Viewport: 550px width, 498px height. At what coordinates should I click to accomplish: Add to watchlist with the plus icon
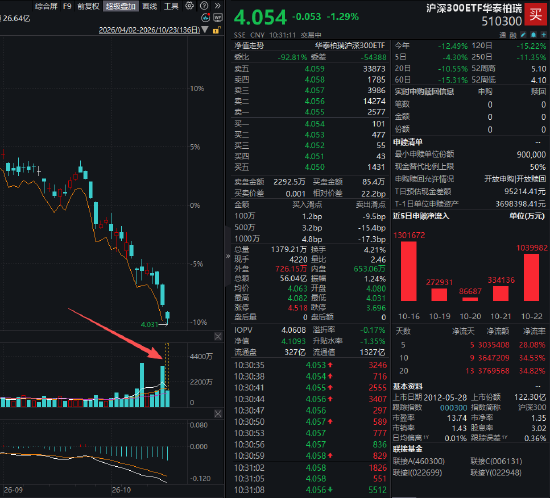544,35
